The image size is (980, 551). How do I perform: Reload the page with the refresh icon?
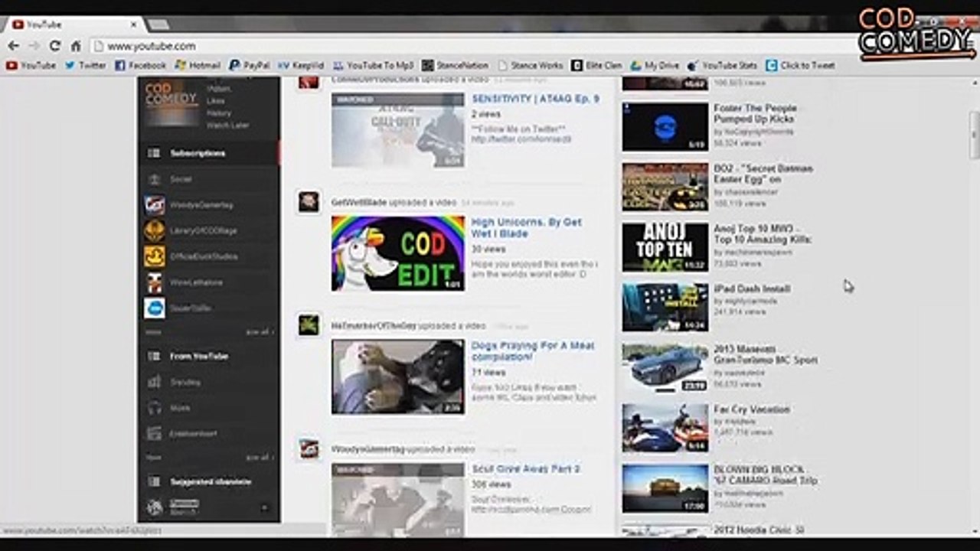coord(54,46)
